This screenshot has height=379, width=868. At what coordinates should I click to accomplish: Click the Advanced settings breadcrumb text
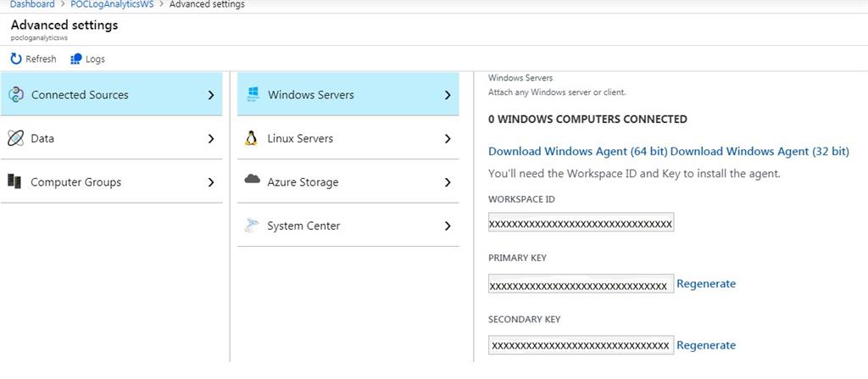click(207, 4)
